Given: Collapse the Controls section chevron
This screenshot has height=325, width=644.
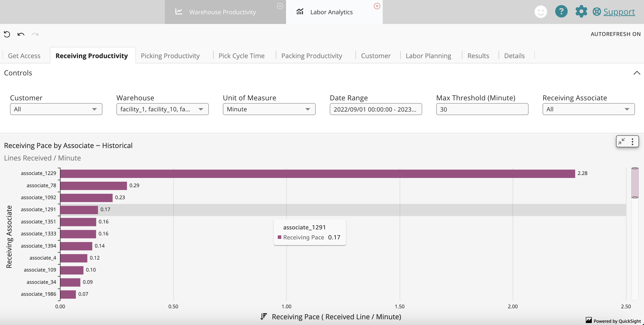Looking at the screenshot, I should (x=637, y=73).
